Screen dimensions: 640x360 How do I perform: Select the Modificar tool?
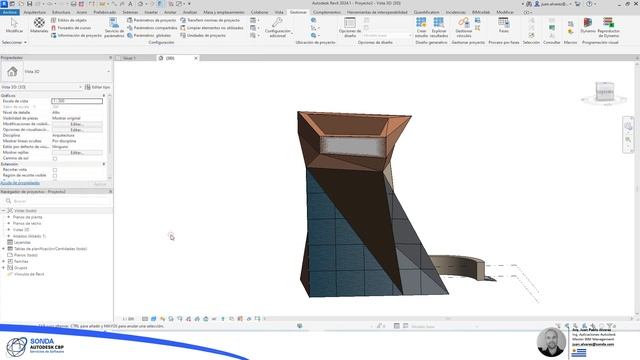[x=14, y=25]
